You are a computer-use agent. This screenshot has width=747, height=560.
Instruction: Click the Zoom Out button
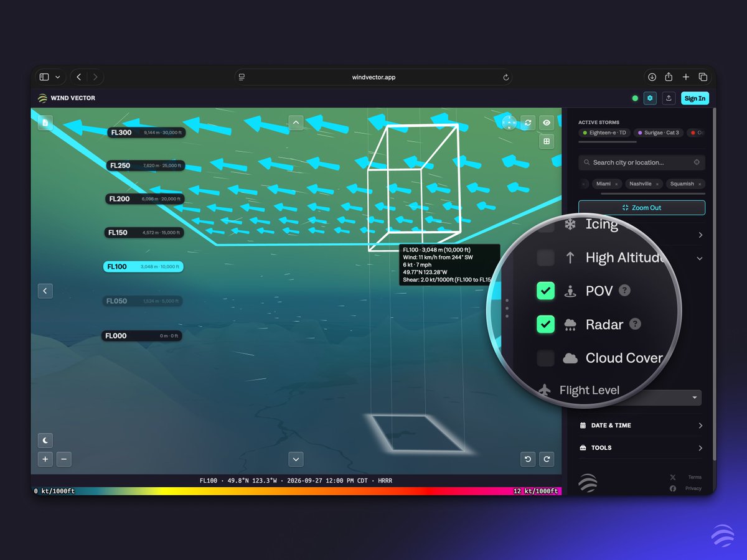(x=642, y=208)
